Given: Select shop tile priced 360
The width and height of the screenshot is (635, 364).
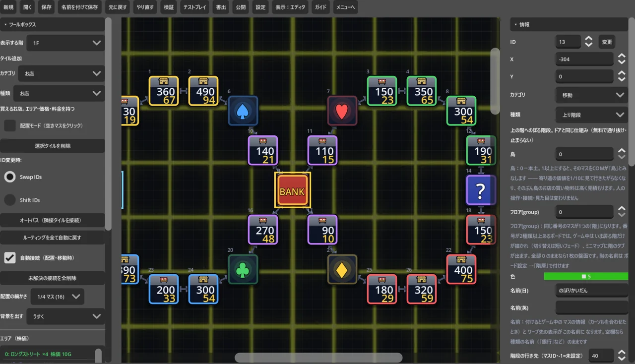Looking at the screenshot, I should (164, 91).
